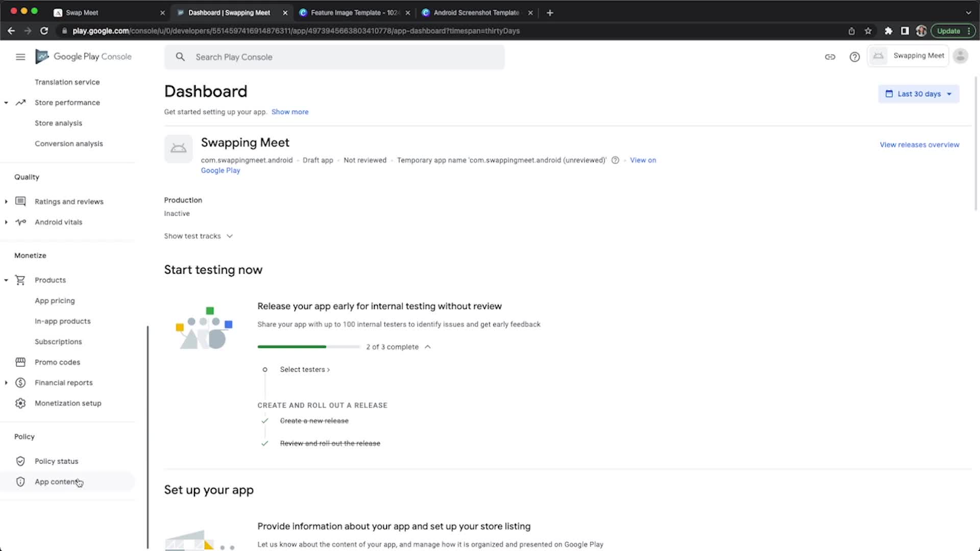Collapse the 2 of 3 complete checklist
Image resolution: width=980 pixels, height=551 pixels.
pyautogui.click(x=428, y=346)
